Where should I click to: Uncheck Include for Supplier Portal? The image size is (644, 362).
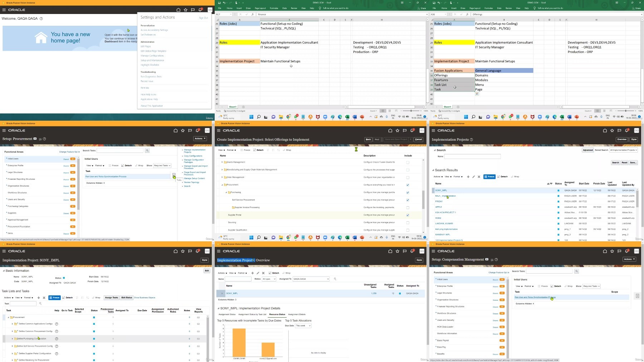[408, 215]
